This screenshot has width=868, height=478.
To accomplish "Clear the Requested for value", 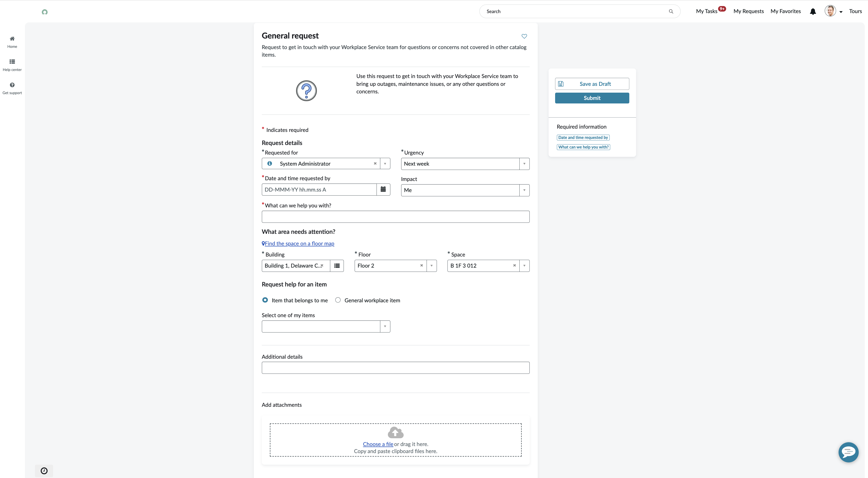I will pos(375,164).
